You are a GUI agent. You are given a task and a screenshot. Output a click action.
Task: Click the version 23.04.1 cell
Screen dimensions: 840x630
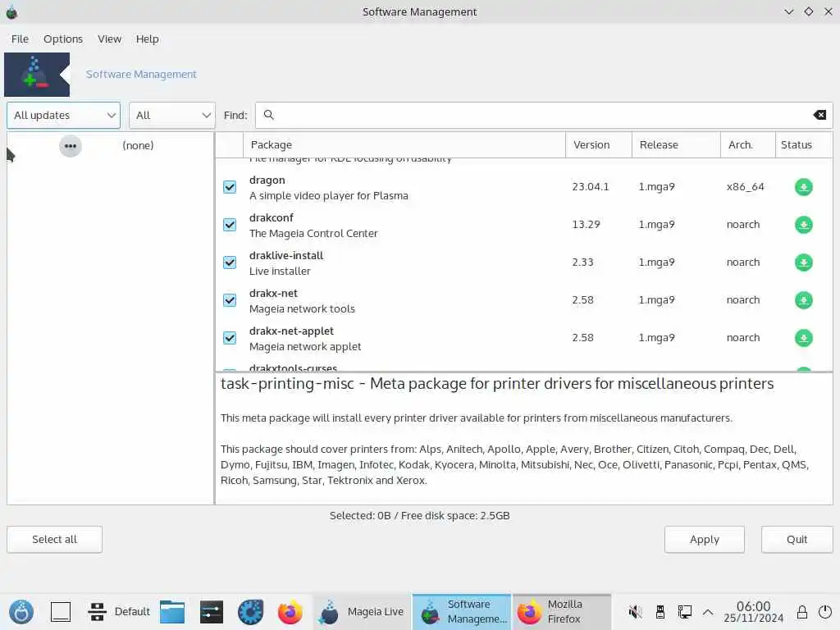click(591, 187)
